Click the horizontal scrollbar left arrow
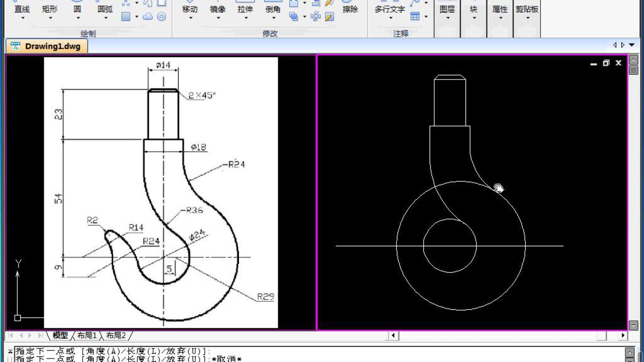This screenshot has width=644, height=362. pos(394,335)
